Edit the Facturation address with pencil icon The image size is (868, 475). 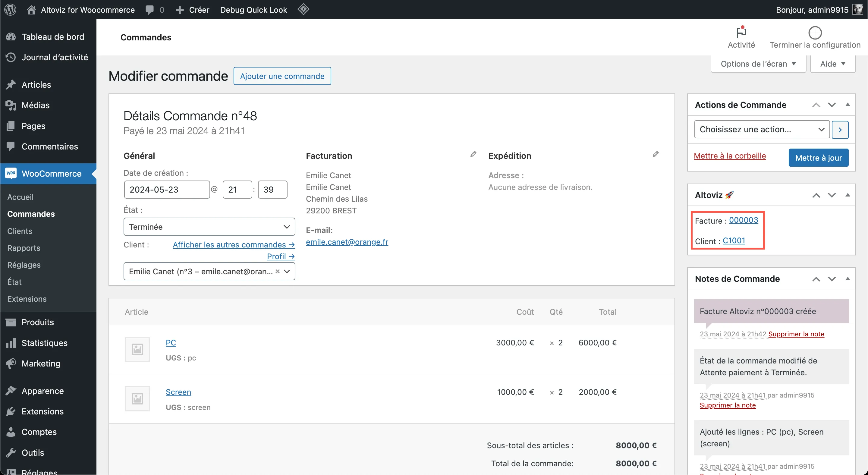click(x=473, y=154)
